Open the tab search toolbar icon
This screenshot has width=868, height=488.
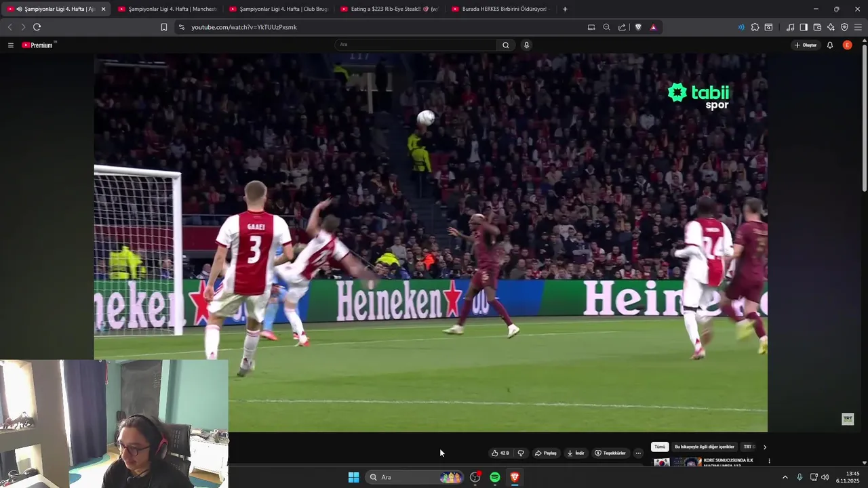coord(768,27)
